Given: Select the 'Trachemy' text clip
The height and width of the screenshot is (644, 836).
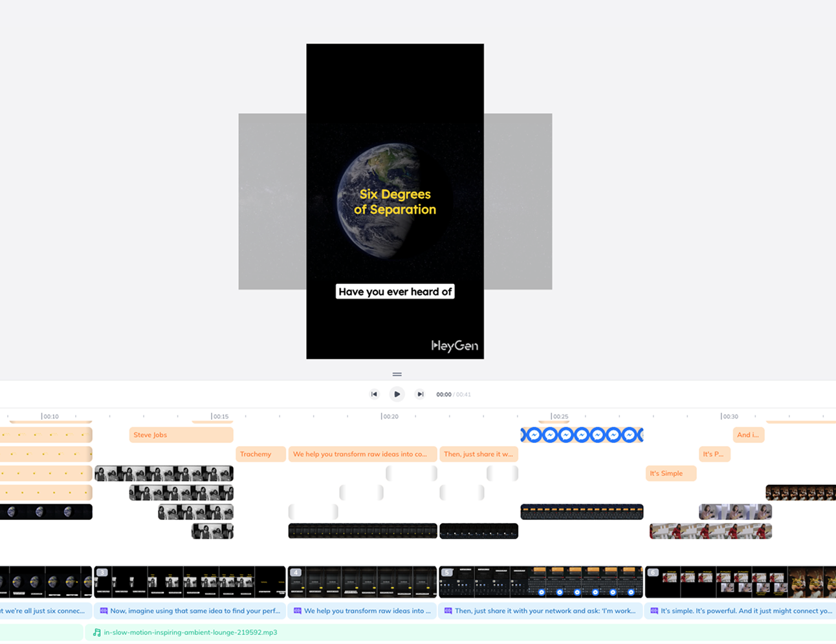Looking at the screenshot, I should point(260,454).
